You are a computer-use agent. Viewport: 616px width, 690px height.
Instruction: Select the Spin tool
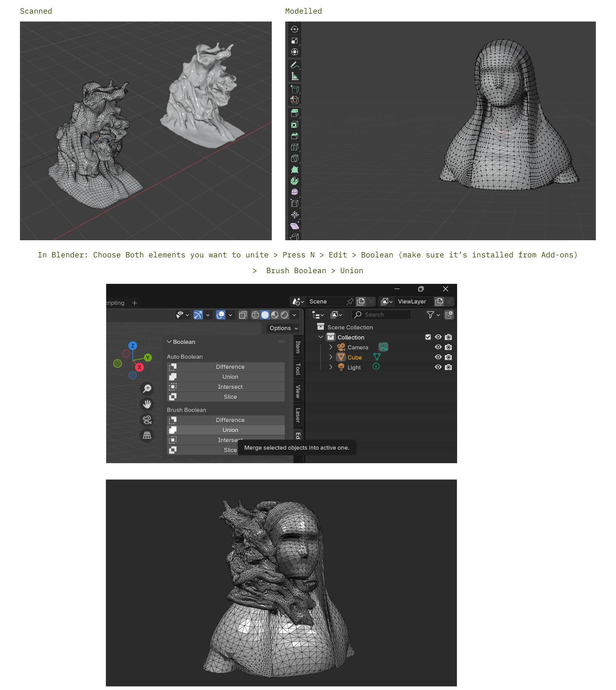tap(295, 181)
